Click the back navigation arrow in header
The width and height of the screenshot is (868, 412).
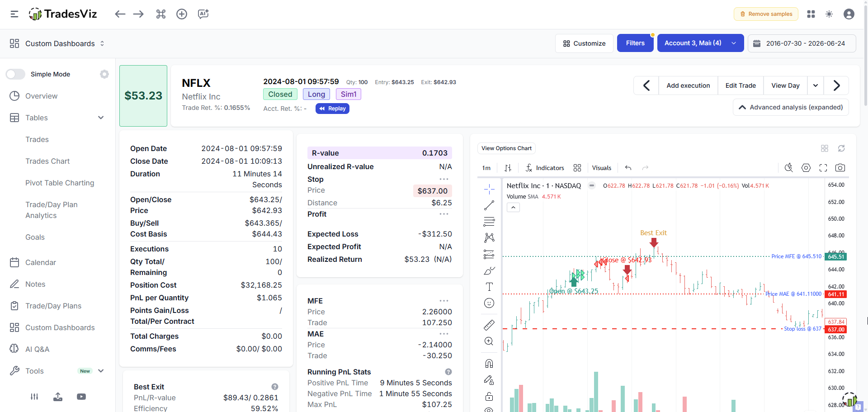coord(120,14)
